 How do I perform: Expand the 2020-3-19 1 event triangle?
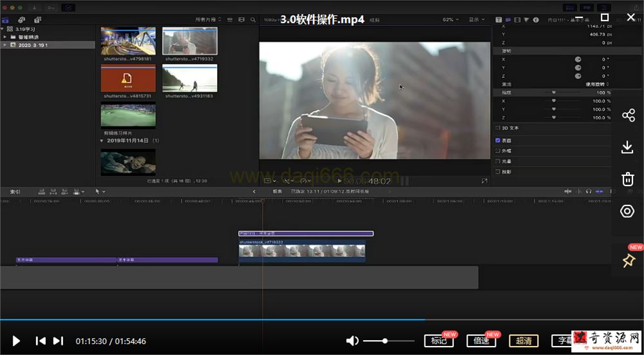click(x=5, y=45)
